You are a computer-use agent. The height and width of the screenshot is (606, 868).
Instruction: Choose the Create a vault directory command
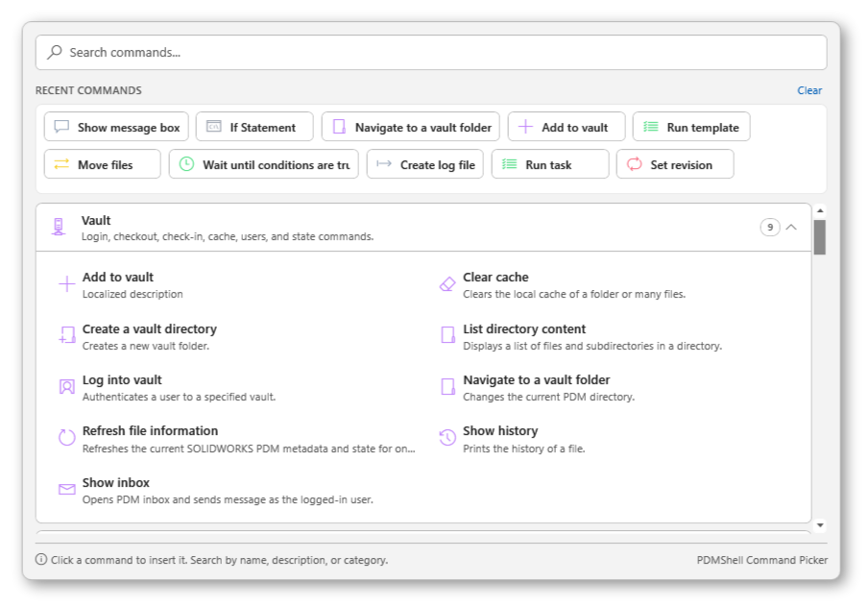(x=150, y=329)
